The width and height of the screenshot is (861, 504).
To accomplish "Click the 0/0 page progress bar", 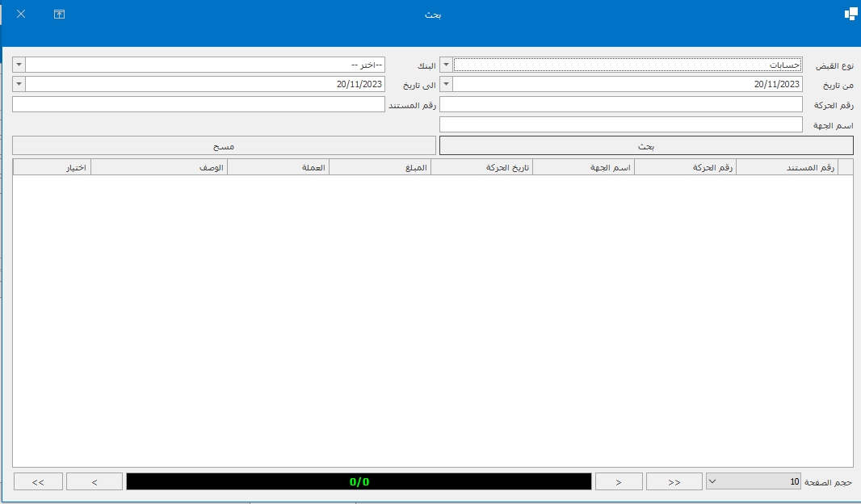I will tap(359, 481).
